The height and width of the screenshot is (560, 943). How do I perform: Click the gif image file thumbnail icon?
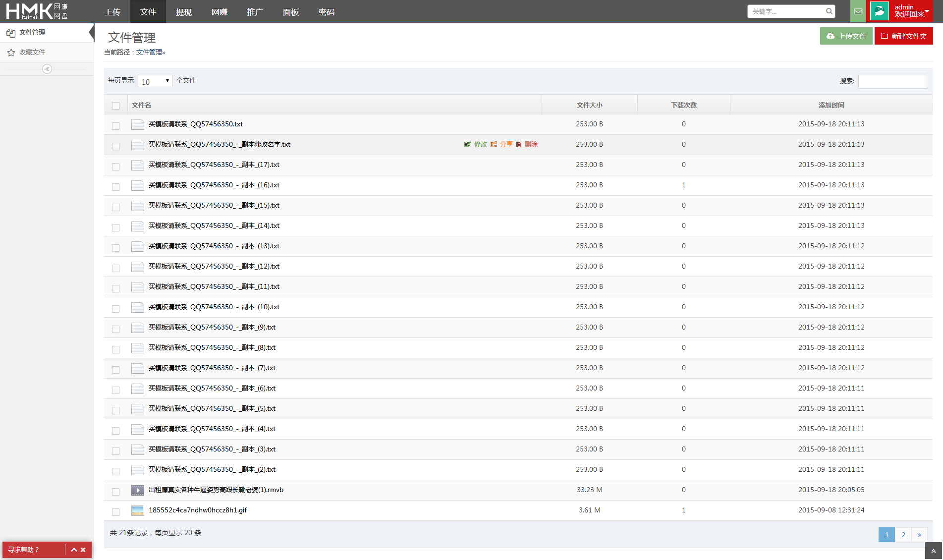(x=137, y=510)
